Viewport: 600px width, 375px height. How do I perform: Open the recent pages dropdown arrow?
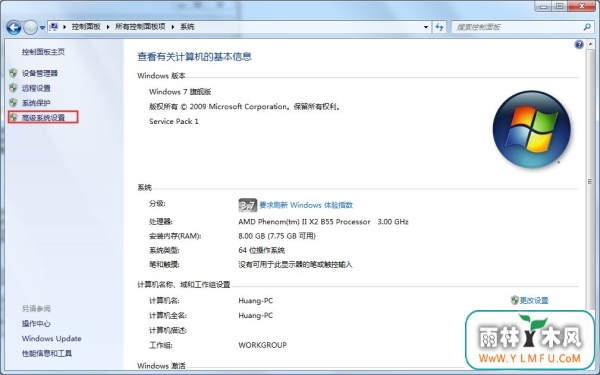point(42,28)
